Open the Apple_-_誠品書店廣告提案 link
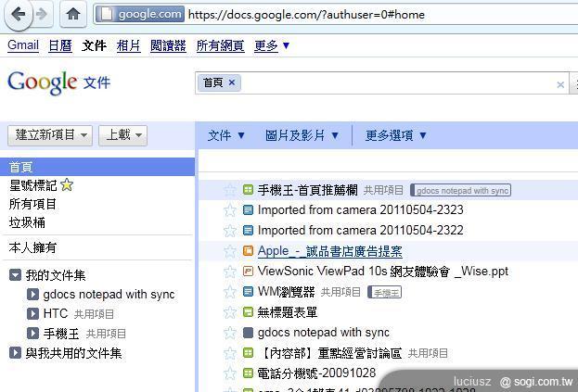 pos(330,251)
